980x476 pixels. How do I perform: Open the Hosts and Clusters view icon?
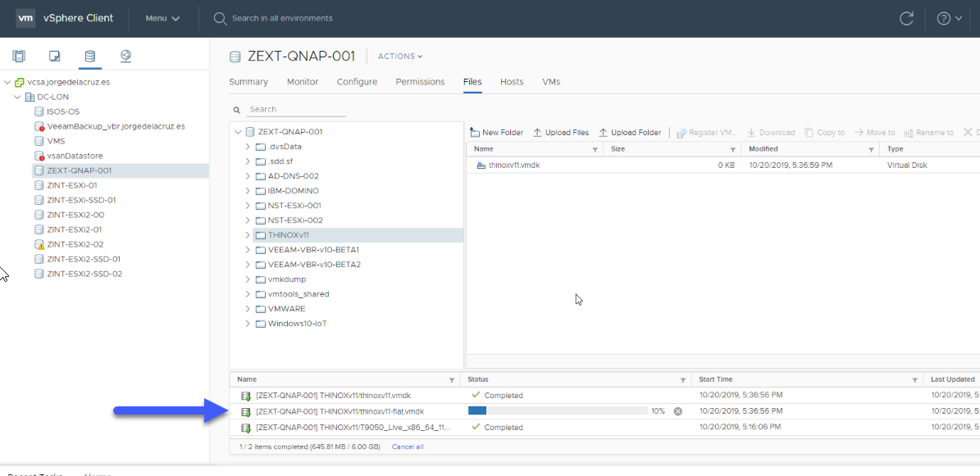(x=19, y=57)
